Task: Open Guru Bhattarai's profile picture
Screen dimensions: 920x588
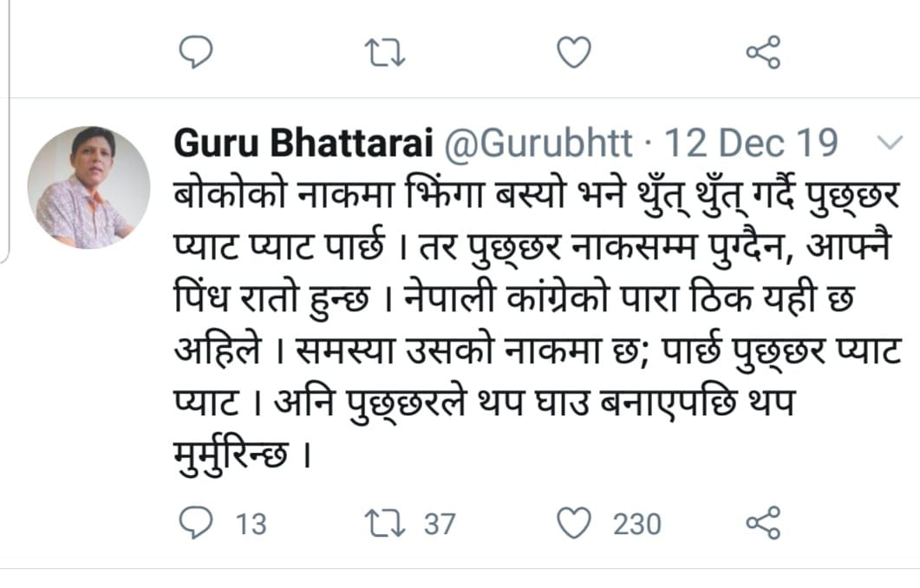Action: 88,188
